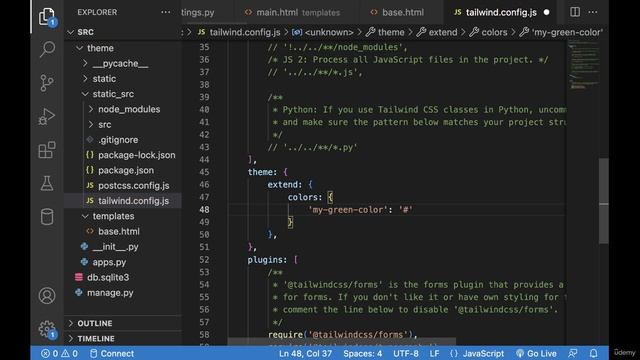Image resolution: width=640 pixels, height=360 pixels.
Task: Expand the OUTLINE section
Action: point(122,323)
